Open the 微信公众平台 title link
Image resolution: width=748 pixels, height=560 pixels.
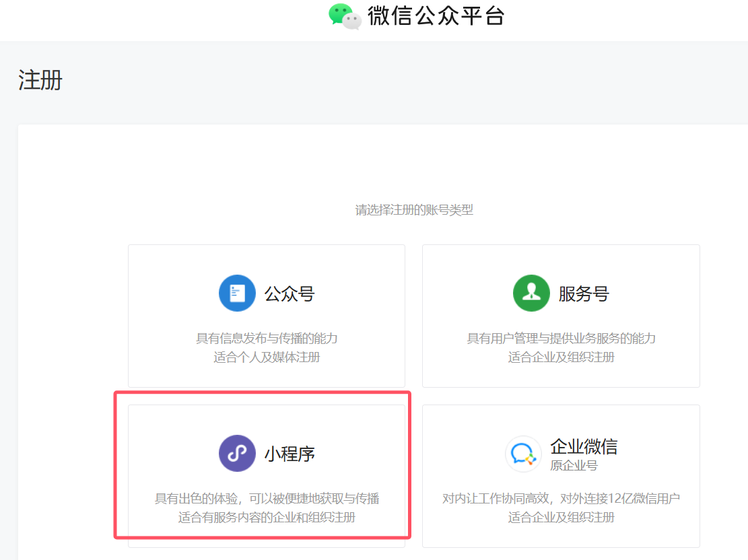click(436, 15)
